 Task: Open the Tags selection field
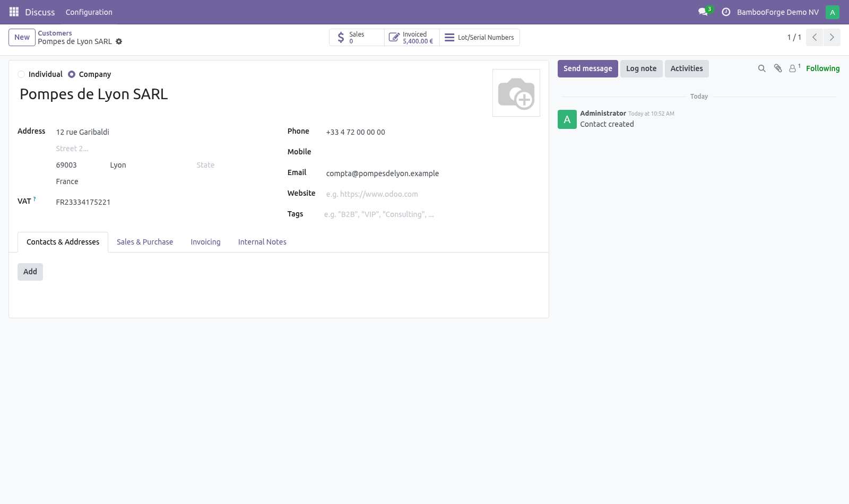[432, 214]
